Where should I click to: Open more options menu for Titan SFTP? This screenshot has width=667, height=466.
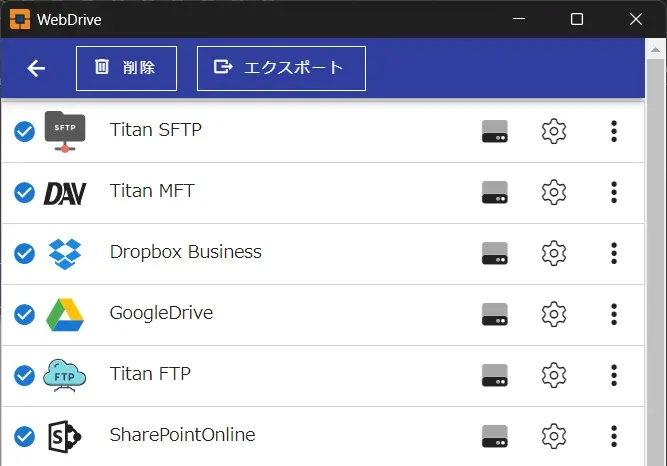[x=614, y=131]
